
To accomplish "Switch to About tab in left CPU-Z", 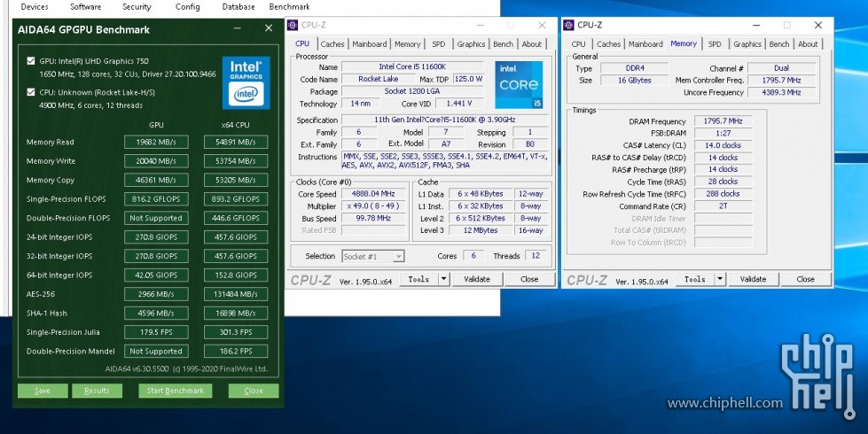I will point(532,44).
